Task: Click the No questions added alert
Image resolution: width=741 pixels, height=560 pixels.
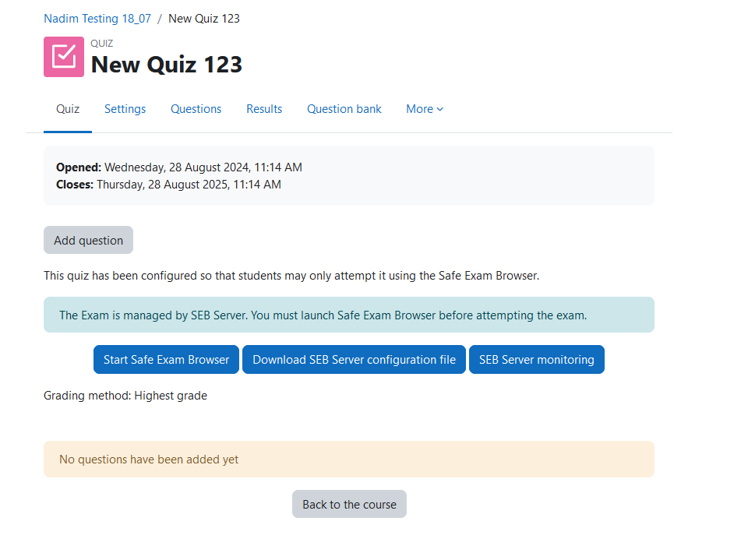Action: pos(149,460)
